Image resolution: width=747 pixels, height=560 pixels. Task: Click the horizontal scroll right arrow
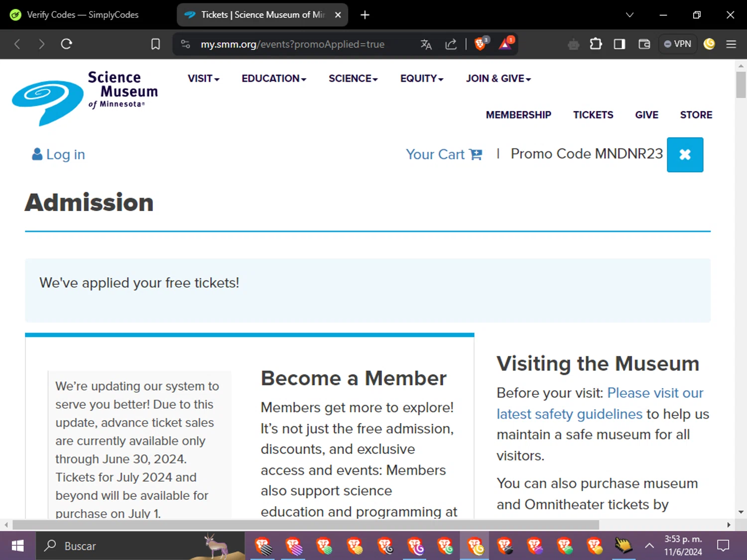[729, 525]
